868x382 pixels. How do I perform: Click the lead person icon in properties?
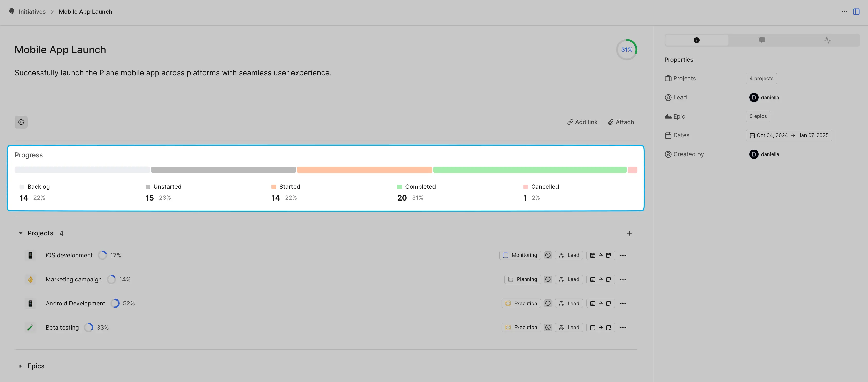668,97
